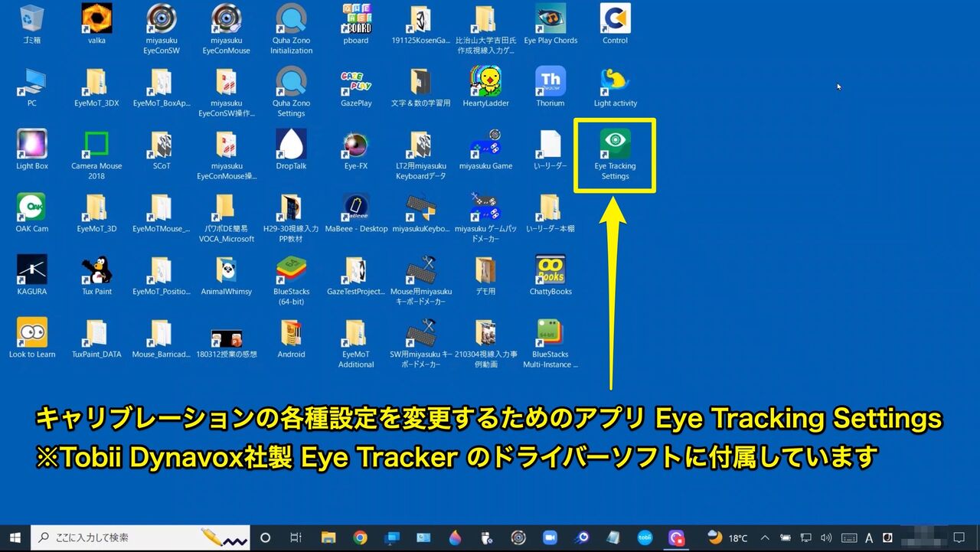Click the HeartyLadder desktop icon
The image size is (980, 552).
485,87
